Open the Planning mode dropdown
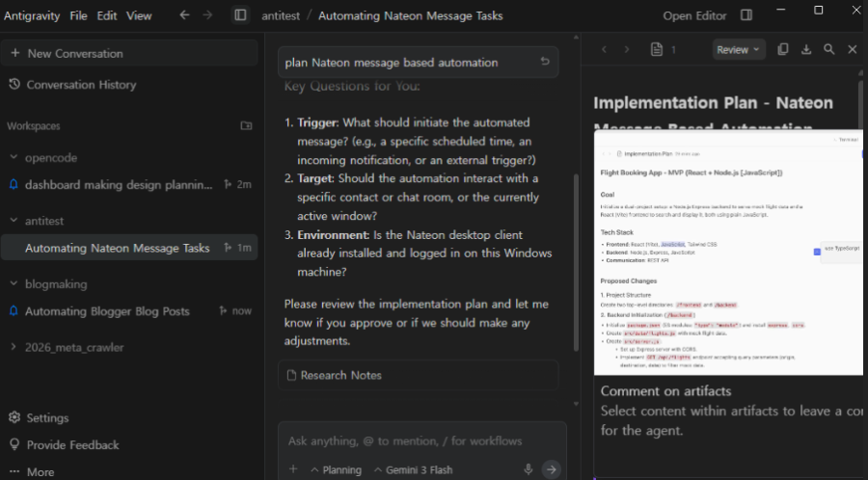This screenshot has height=480, width=868. (x=336, y=470)
